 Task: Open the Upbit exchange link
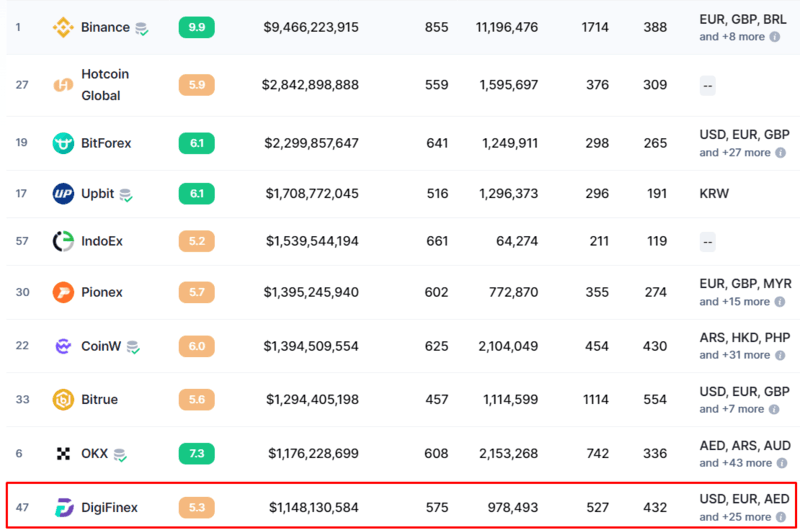click(x=97, y=193)
